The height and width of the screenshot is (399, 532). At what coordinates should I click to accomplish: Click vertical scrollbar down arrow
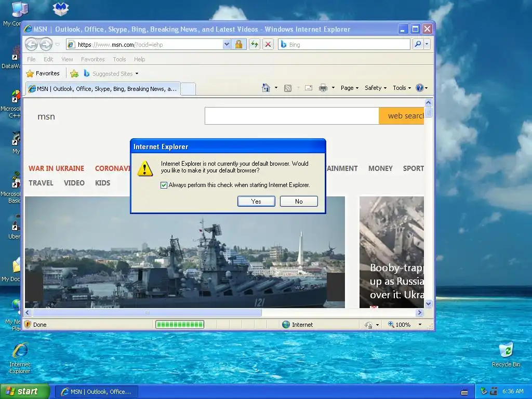click(x=428, y=303)
